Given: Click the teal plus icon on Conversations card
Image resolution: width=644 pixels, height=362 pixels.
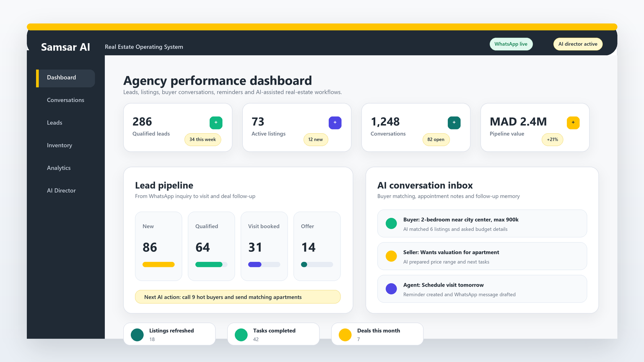Looking at the screenshot, I should 454,123.
